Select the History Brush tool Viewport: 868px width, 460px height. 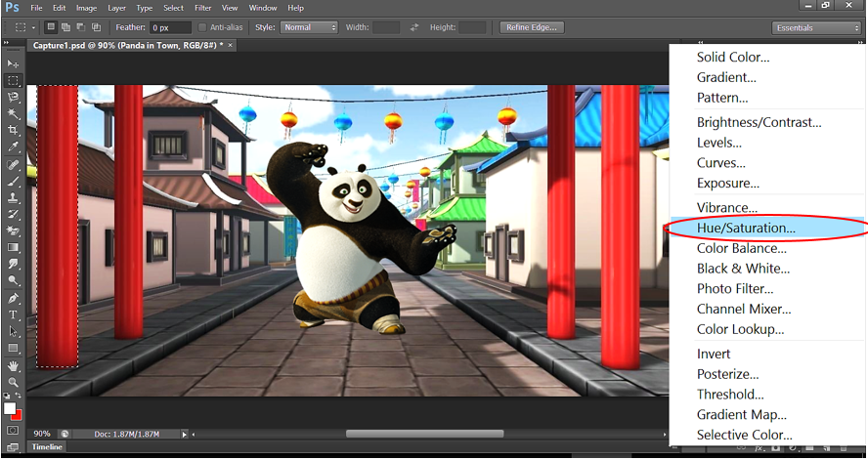14,215
